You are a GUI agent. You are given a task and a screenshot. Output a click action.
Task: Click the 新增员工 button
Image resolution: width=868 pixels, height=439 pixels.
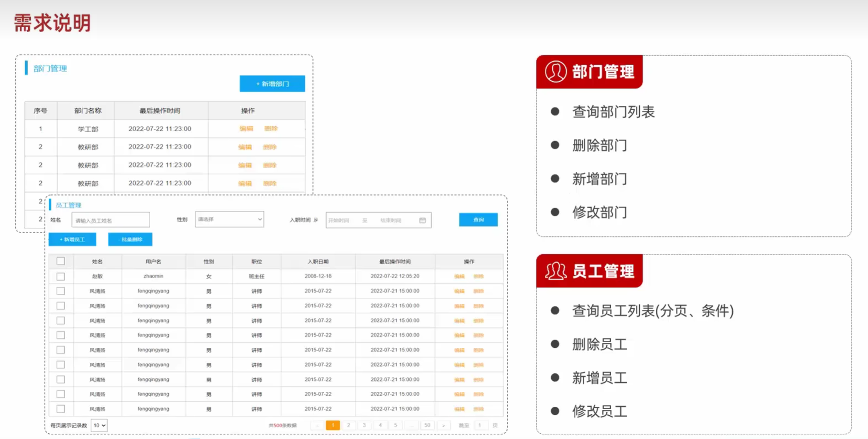(x=73, y=239)
